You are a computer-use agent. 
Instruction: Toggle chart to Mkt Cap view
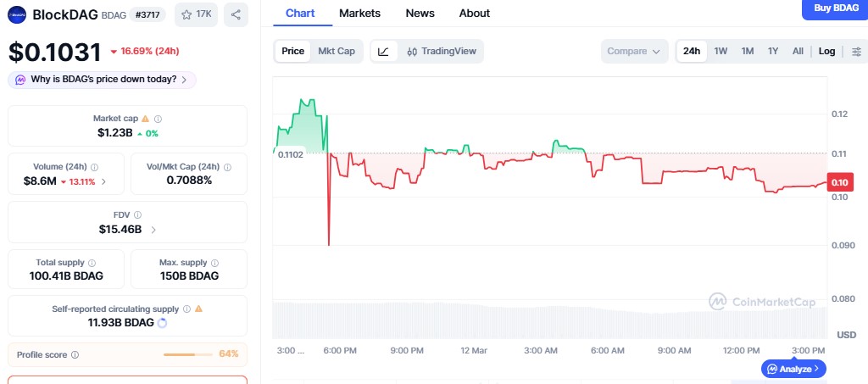[337, 51]
